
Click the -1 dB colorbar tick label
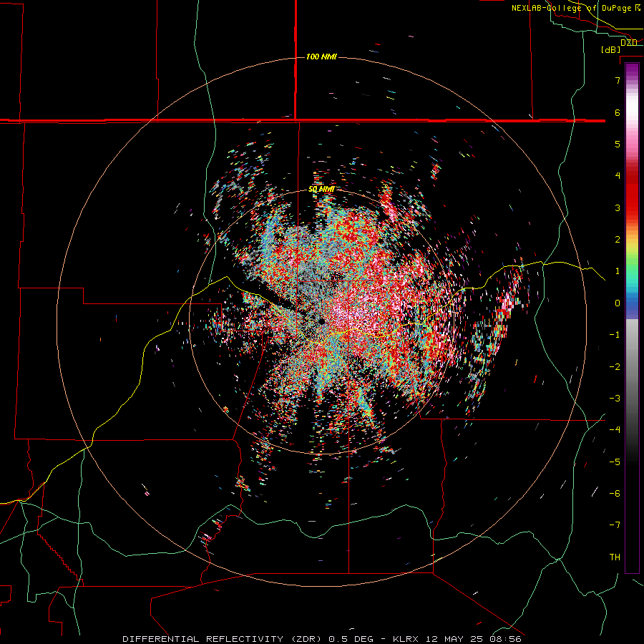[615, 335]
